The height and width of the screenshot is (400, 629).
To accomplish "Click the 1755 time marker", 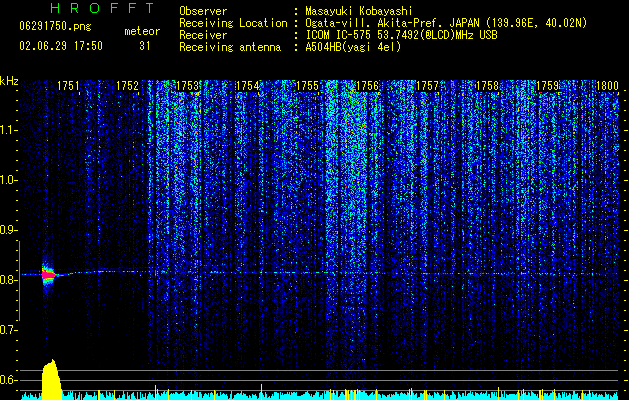I will [307, 86].
